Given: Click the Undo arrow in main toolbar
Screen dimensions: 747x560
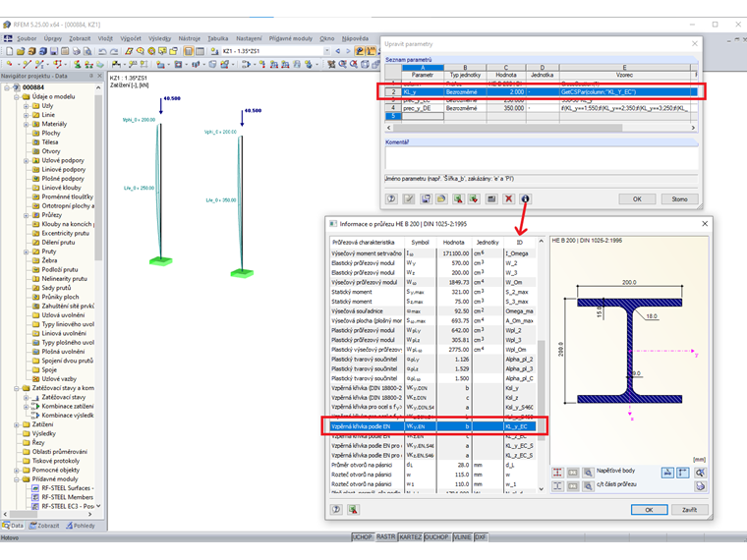Looking at the screenshot, I should (102, 51).
